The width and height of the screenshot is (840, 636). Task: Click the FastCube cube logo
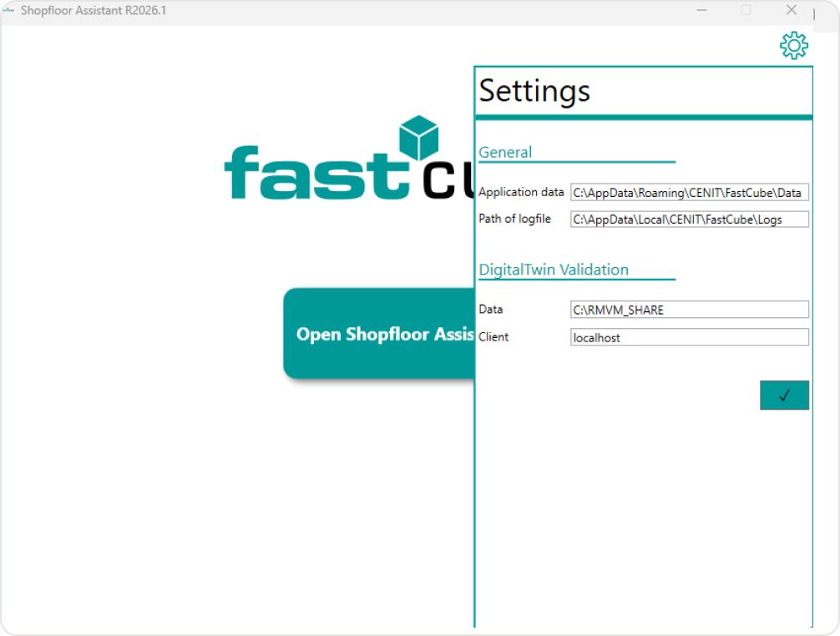pyautogui.click(x=418, y=138)
